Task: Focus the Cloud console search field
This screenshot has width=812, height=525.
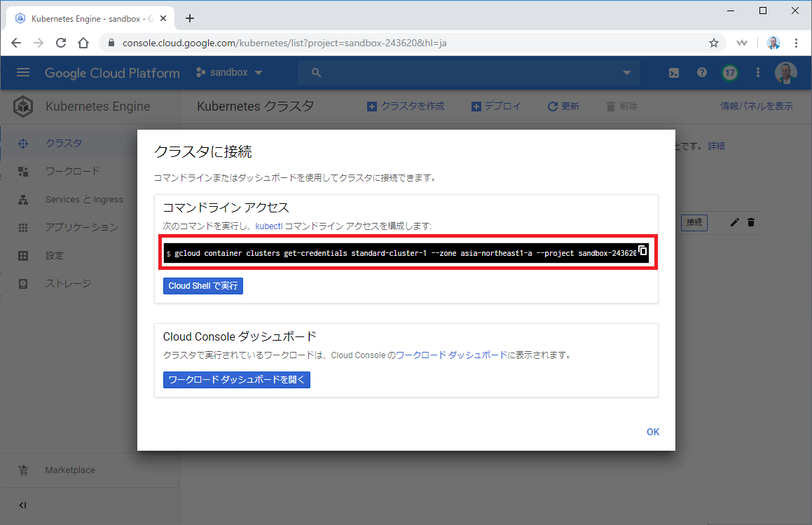Action: tap(469, 73)
